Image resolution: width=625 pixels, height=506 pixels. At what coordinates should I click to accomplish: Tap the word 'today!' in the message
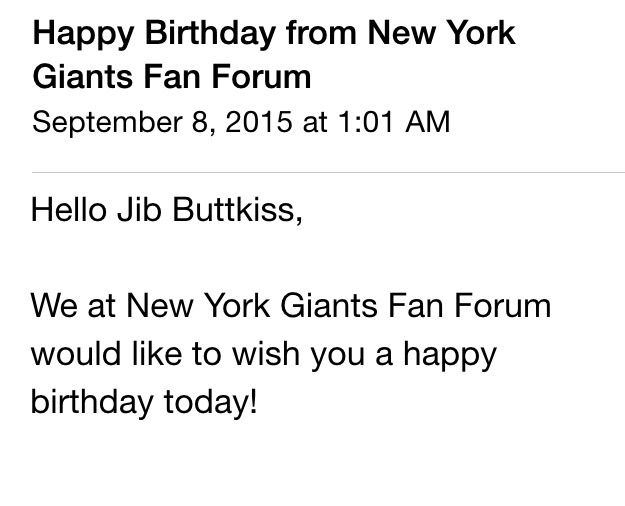click(211, 403)
